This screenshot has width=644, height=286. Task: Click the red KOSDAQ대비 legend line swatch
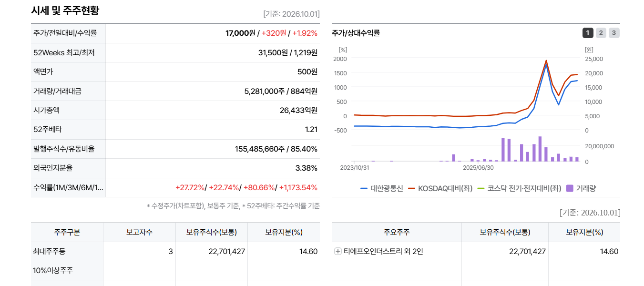(411, 188)
